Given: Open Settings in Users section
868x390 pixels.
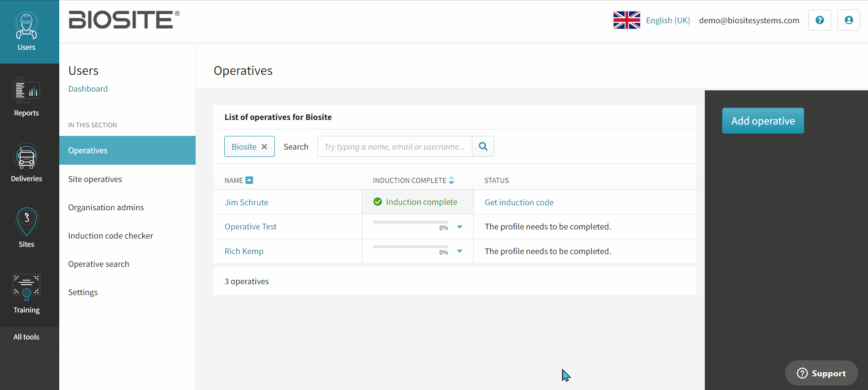Looking at the screenshot, I should pos(127,292).
